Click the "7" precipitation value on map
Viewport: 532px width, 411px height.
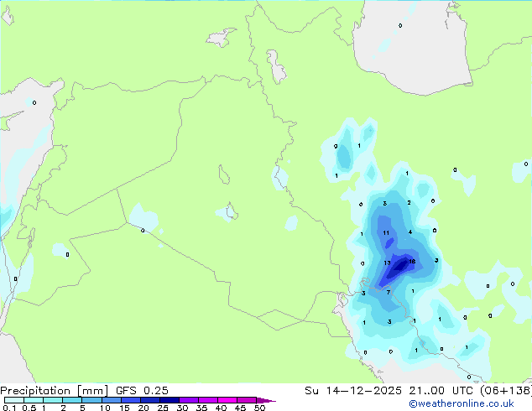tap(389, 292)
